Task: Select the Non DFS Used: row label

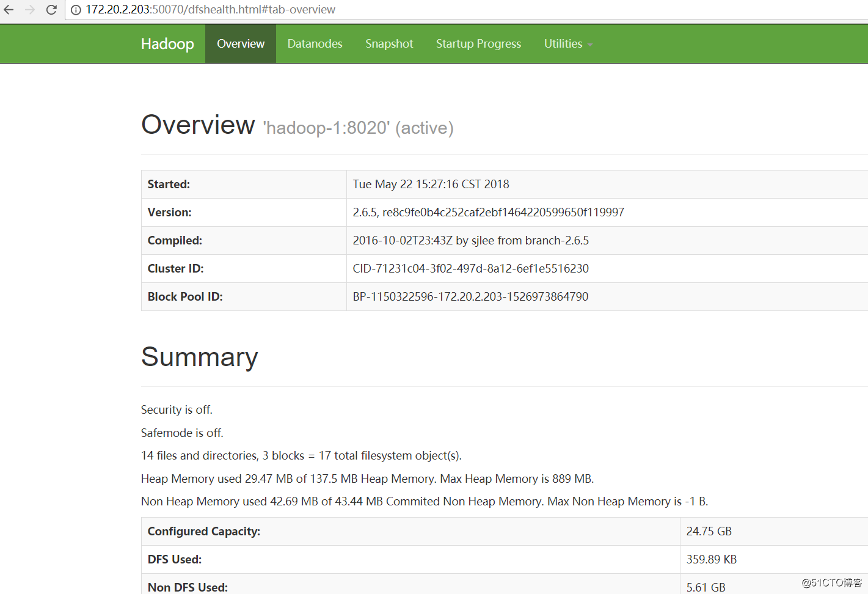Action: (x=188, y=587)
